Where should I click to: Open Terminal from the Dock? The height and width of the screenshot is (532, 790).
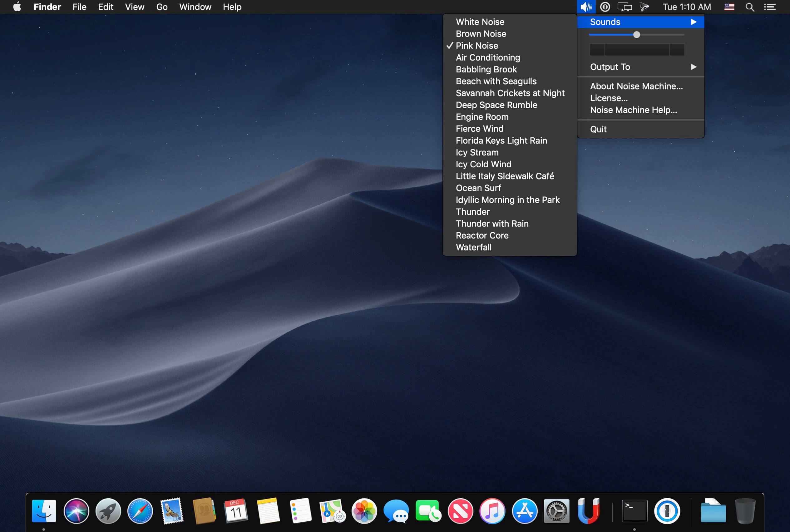pos(634,511)
